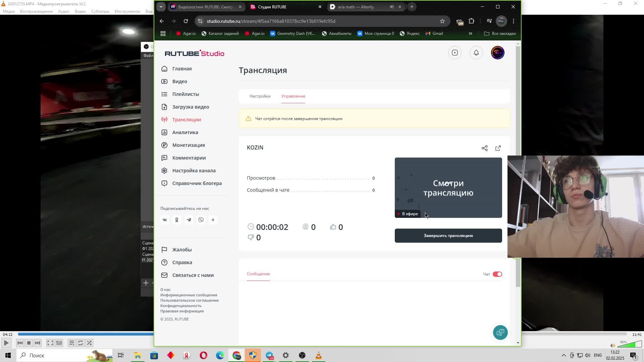Switch to the Настройки tab

click(260, 96)
